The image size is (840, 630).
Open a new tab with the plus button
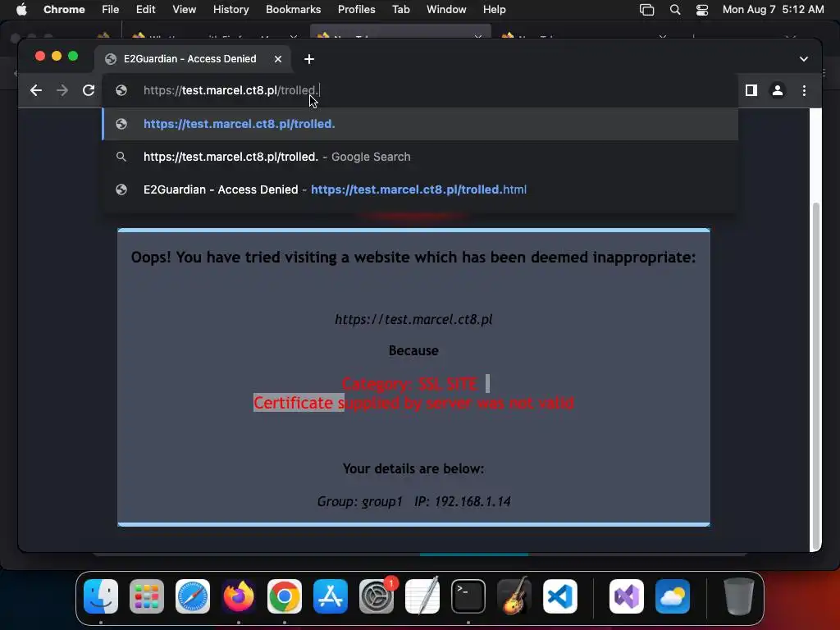click(309, 59)
